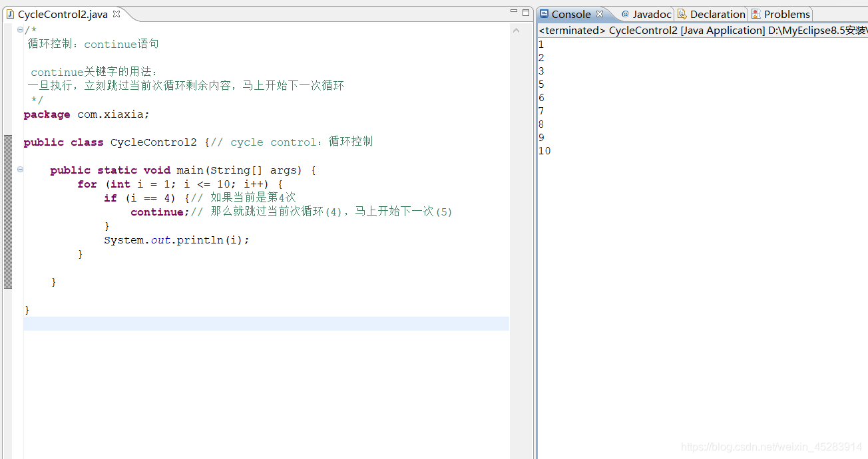Click the "public static void main" line
This screenshot has width=868, height=459.
coord(183,170)
